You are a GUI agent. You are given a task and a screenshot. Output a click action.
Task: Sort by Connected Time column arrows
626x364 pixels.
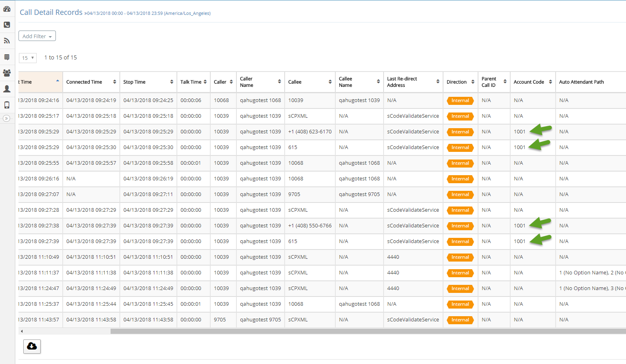pyautogui.click(x=115, y=82)
